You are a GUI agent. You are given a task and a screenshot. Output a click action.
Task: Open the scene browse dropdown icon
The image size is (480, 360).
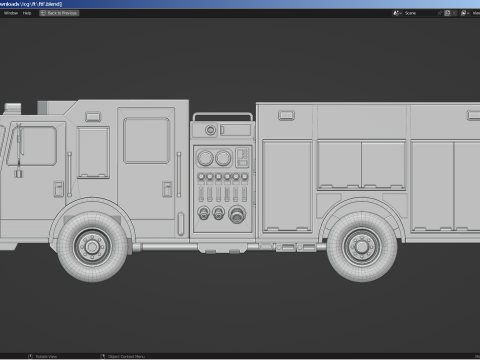[397, 13]
